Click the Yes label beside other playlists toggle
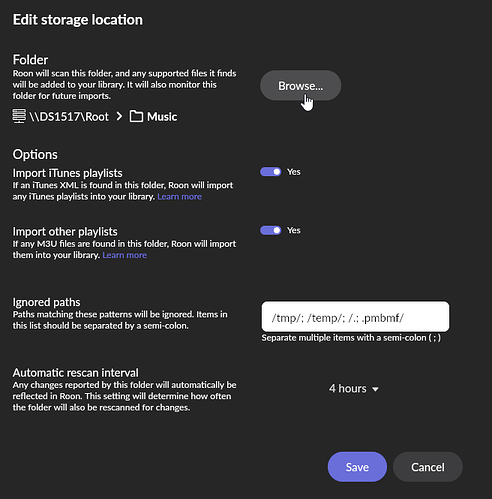492x499 pixels. point(294,230)
